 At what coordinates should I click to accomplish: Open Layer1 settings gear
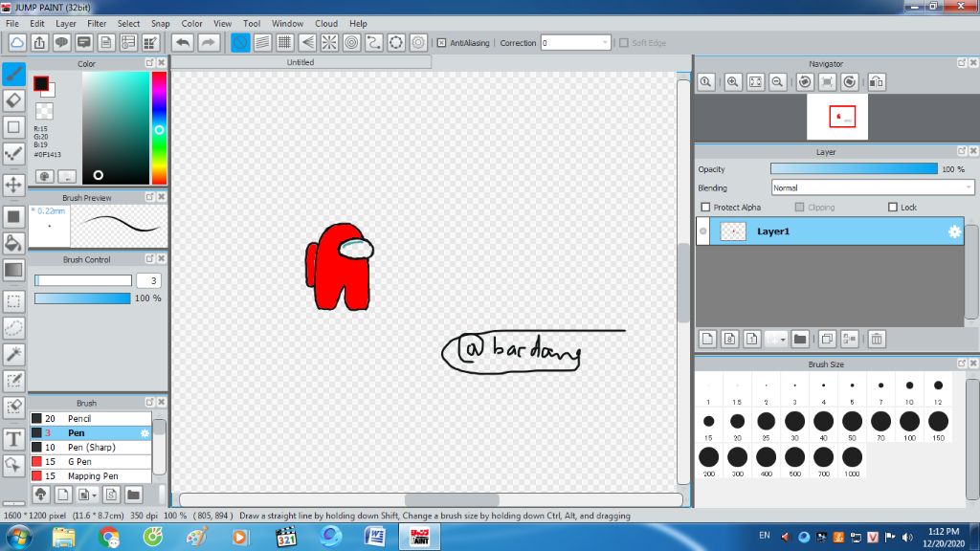pos(954,231)
